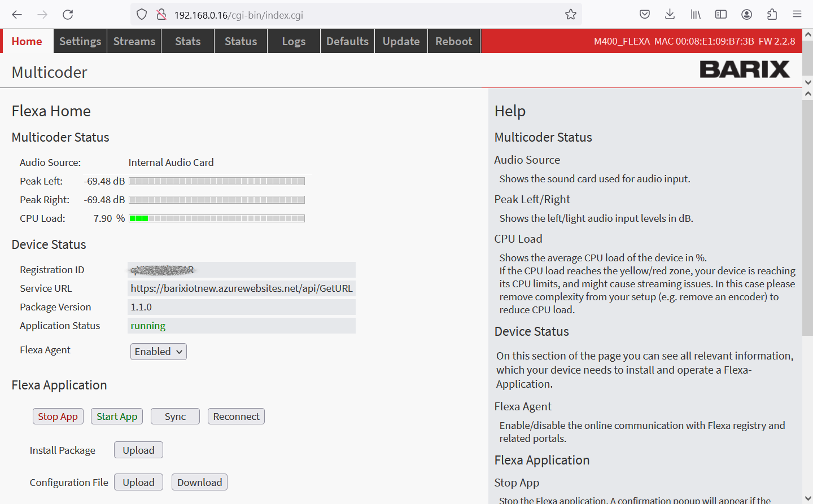
Task: Open the Firefox account profile icon
Action: (x=746, y=15)
